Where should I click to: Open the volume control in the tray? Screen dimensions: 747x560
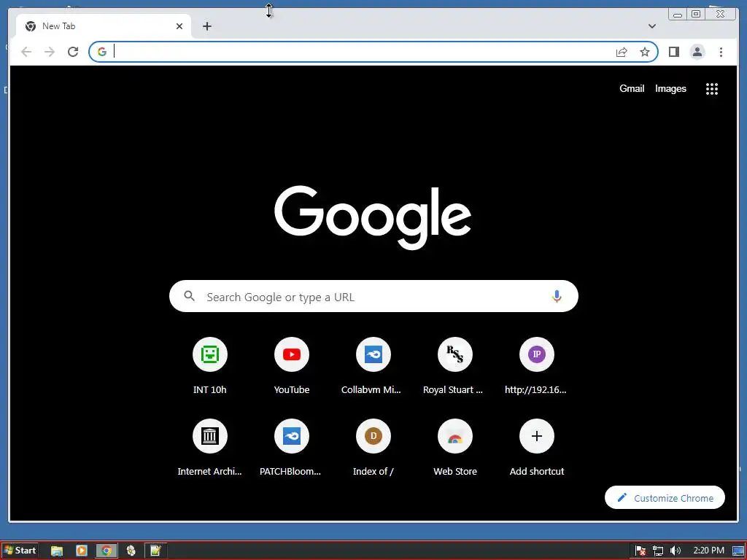pyautogui.click(x=675, y=551)
